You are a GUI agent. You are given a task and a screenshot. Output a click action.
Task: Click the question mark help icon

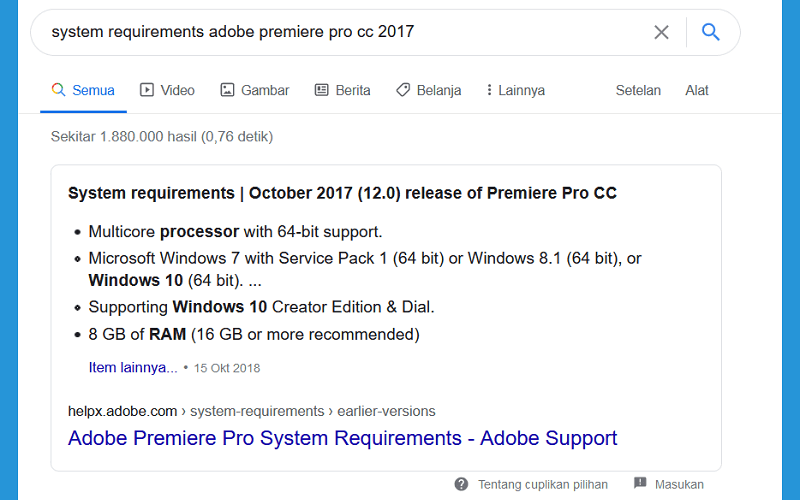point(461,484)
